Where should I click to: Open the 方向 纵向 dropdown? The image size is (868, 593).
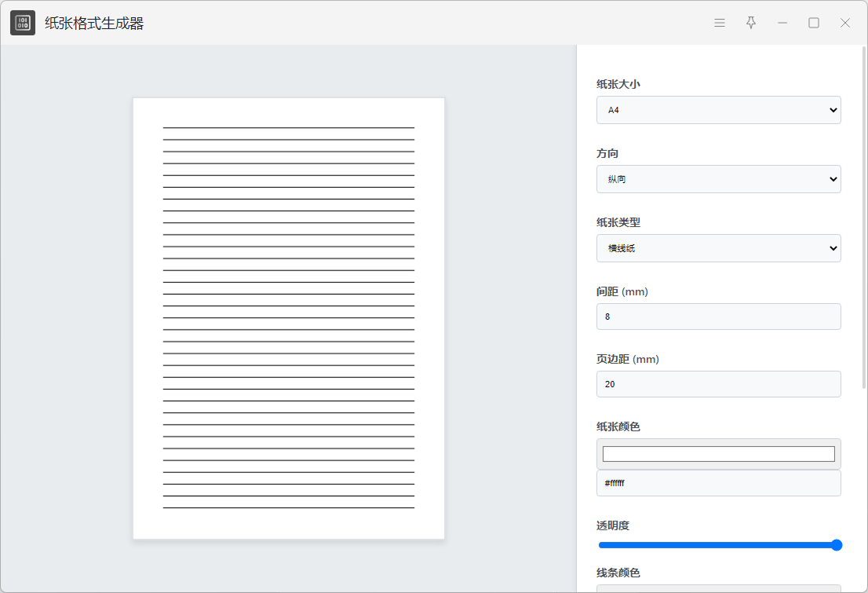click(719, 179)
